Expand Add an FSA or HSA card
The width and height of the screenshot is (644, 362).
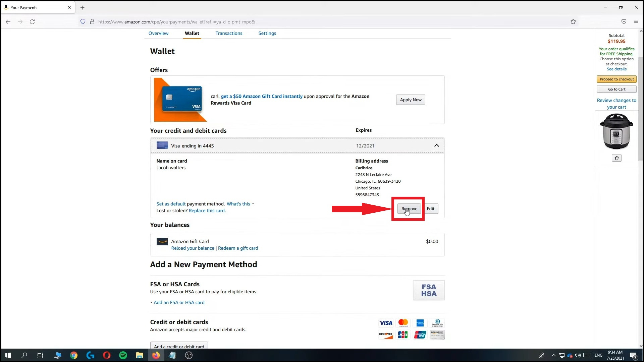pos(179,302)
